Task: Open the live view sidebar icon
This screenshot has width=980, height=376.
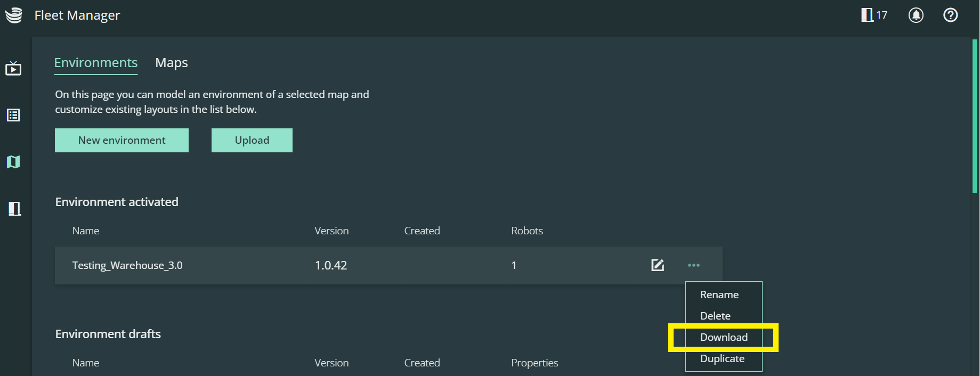Action: tap(13, 68)
